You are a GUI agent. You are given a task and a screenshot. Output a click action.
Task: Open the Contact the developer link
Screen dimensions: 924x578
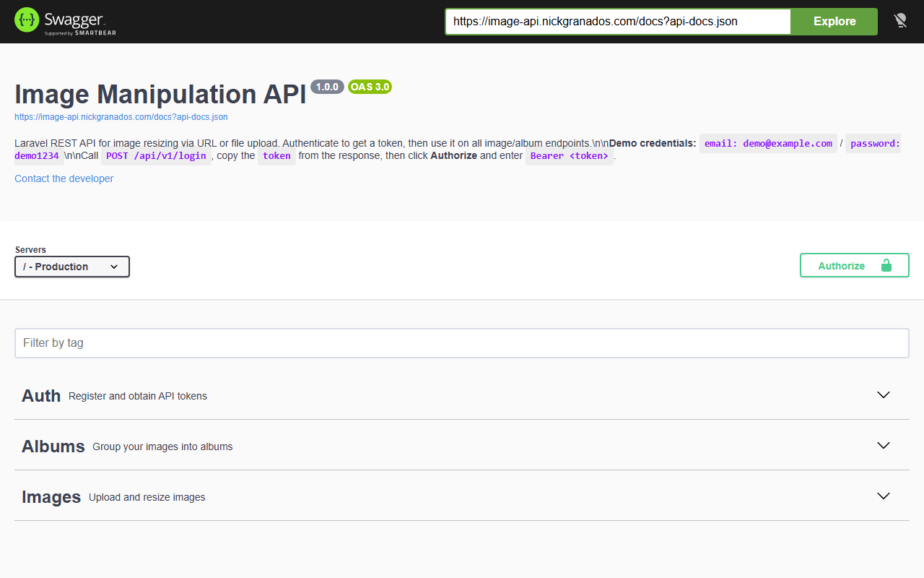64,178
